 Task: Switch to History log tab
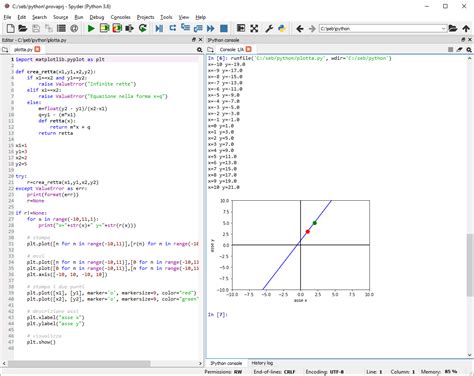262,363
